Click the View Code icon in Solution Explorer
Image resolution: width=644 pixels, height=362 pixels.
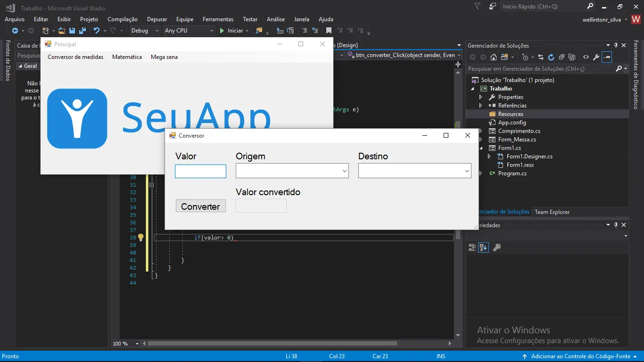(x=586, y=57)
